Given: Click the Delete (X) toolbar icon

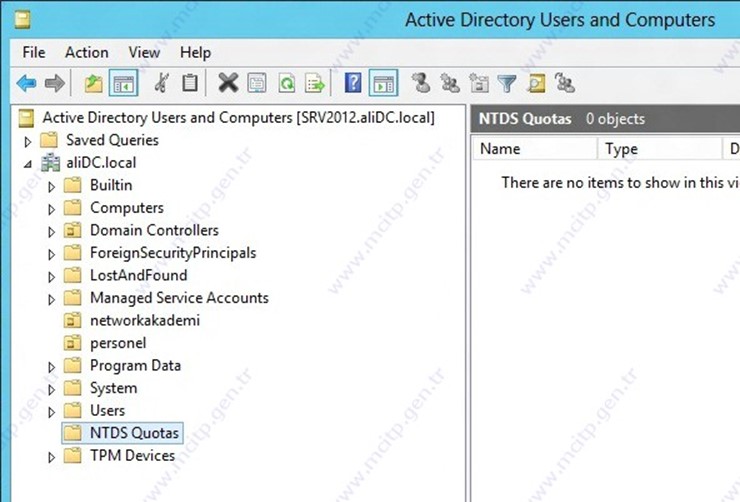Looking at the screenshot, I should pos(228,84).
